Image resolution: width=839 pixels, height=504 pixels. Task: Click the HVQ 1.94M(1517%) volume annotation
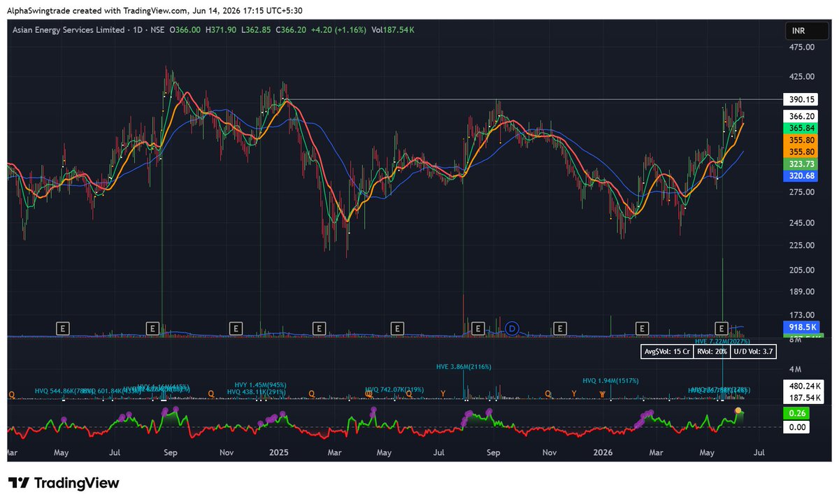(x=610, y=380)
